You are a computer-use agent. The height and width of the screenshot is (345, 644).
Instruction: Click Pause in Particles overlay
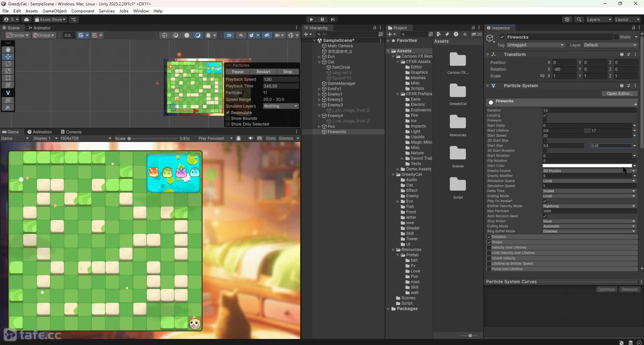click(238, 72)
